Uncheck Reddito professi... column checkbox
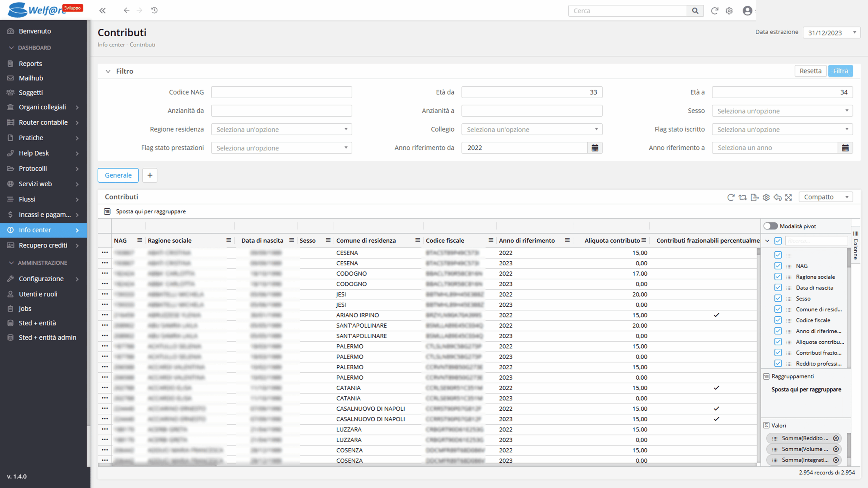 click(x=778, y=364)
